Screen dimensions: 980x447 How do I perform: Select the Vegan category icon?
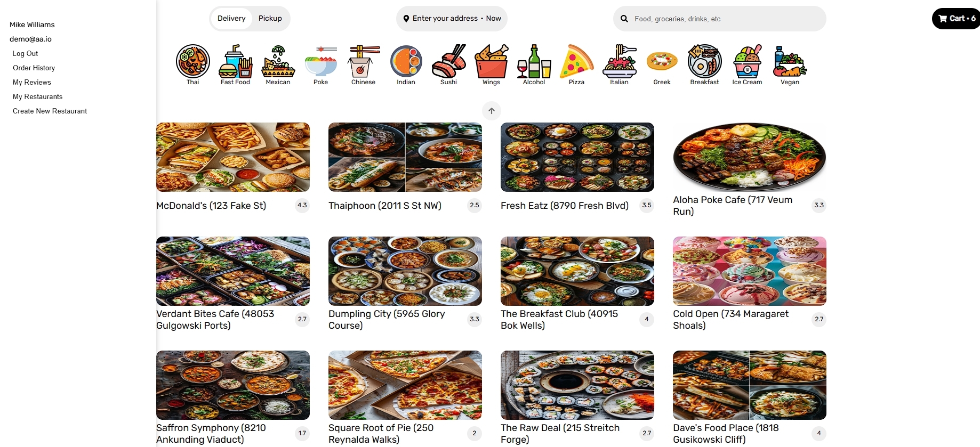point(790,61)
